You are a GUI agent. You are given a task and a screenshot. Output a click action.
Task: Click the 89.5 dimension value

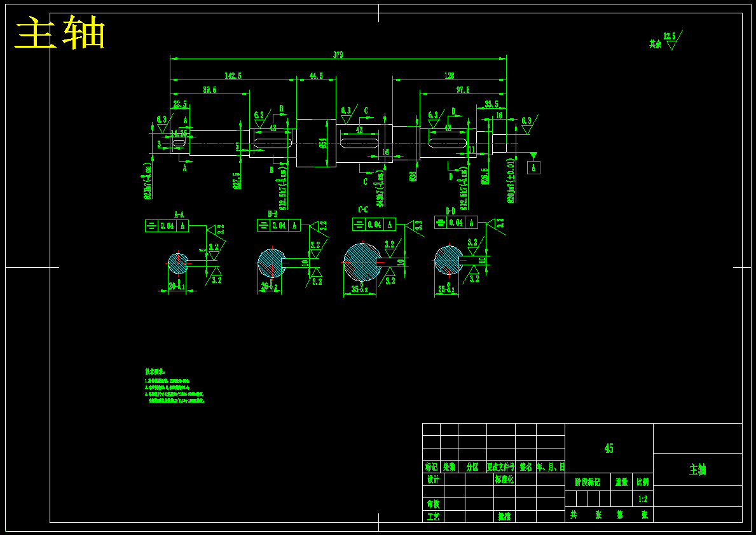pos(210,90)
